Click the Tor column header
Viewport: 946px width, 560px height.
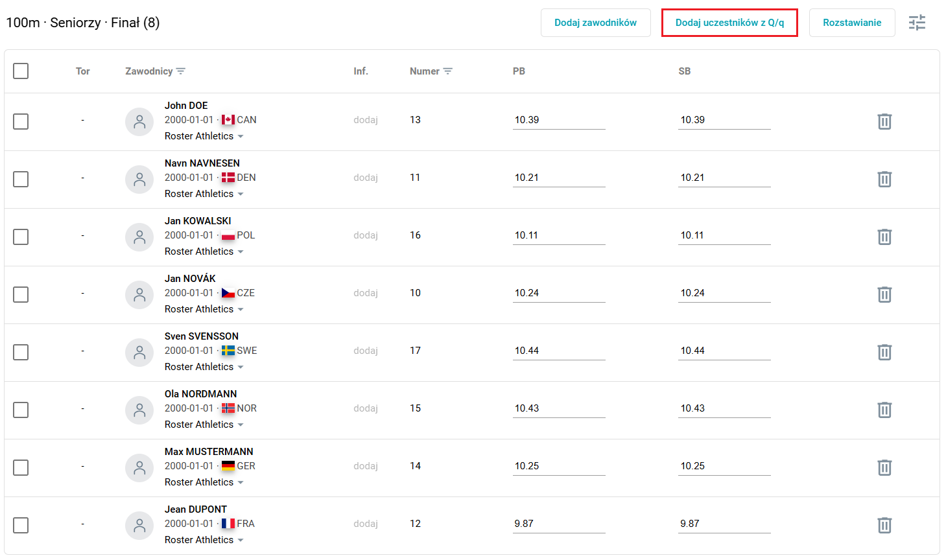[82, 71]
